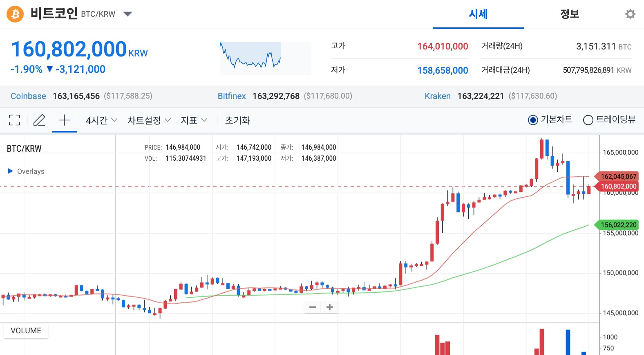The image size is (644, 355).
Task: Select the pencil drawing tool
Action: [x=39, y=120]
